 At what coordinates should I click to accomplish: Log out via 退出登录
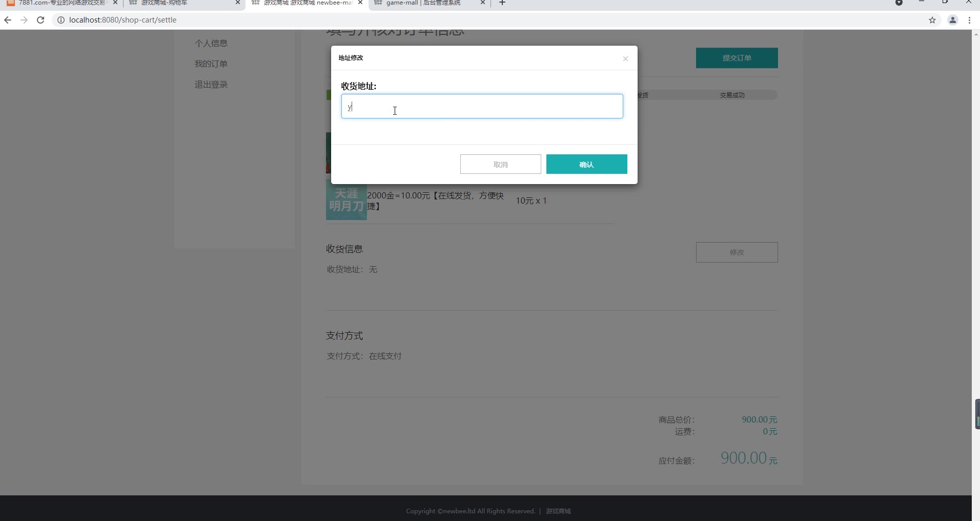point(211,84)
